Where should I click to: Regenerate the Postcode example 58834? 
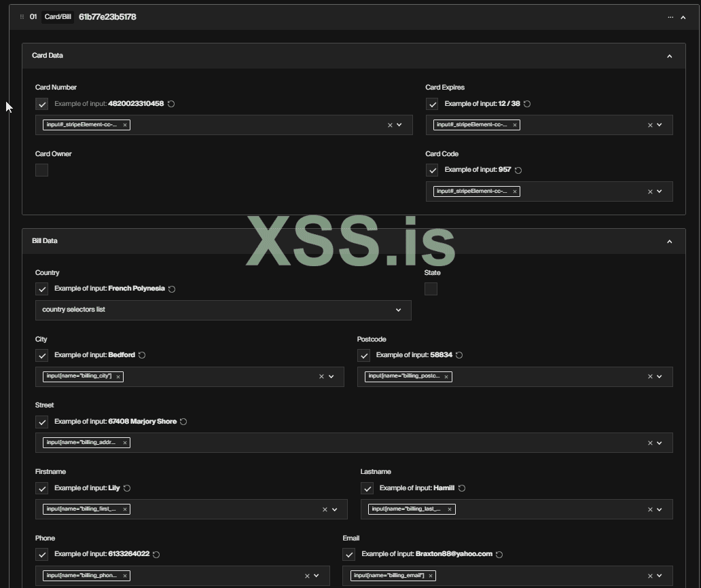pos(459,355)
